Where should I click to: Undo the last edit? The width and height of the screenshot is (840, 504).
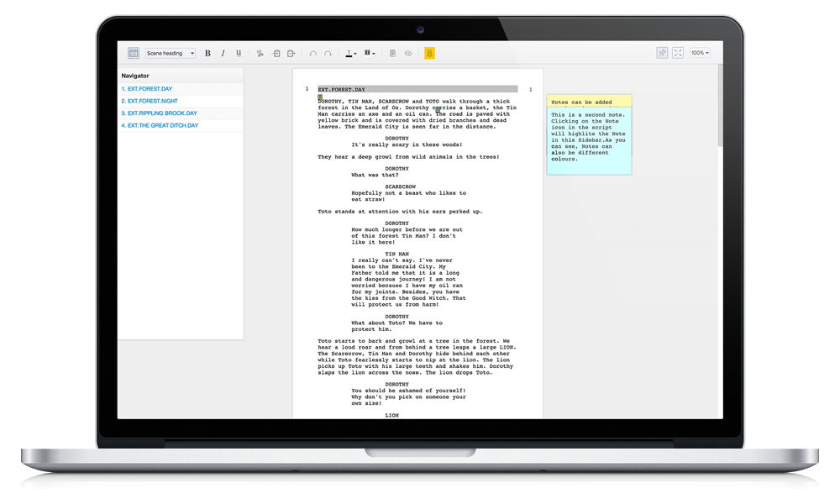[312, 53]
